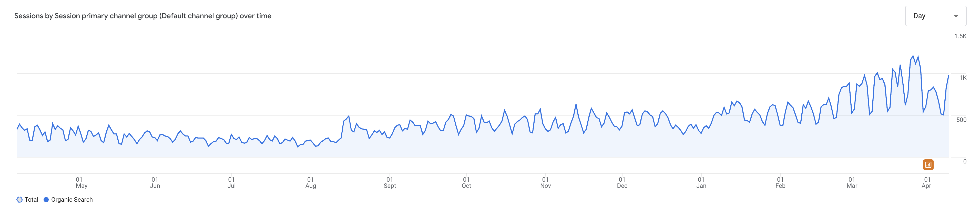This screenshot has width=980, height=215.
Task: Click the dropdown arrow beside Day
Action: 955,16
